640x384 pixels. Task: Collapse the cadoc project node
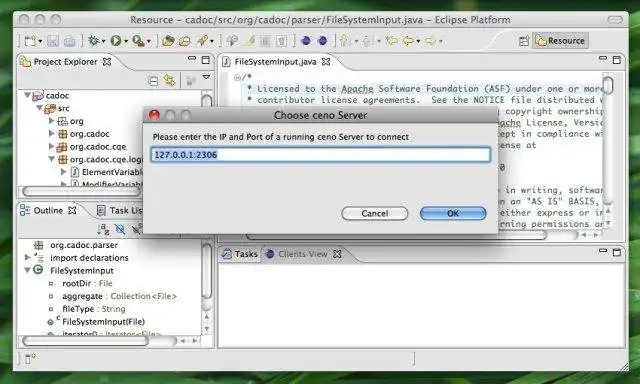[27, 95]
